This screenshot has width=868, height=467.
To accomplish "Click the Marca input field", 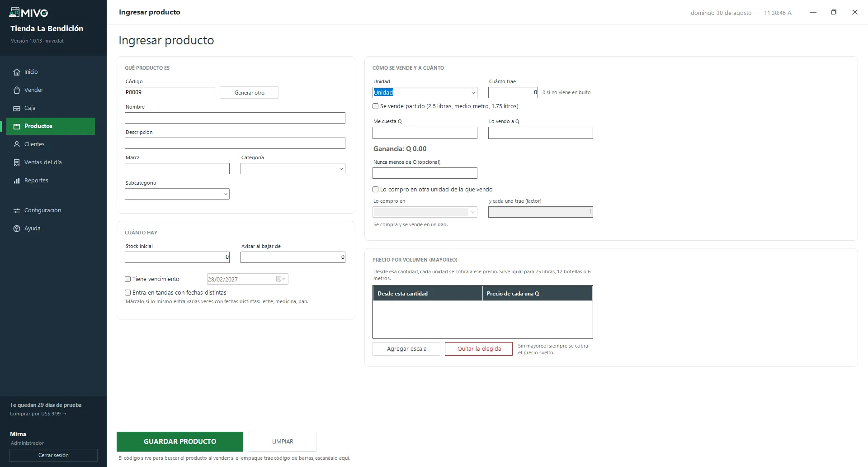I will coord(177,169).
